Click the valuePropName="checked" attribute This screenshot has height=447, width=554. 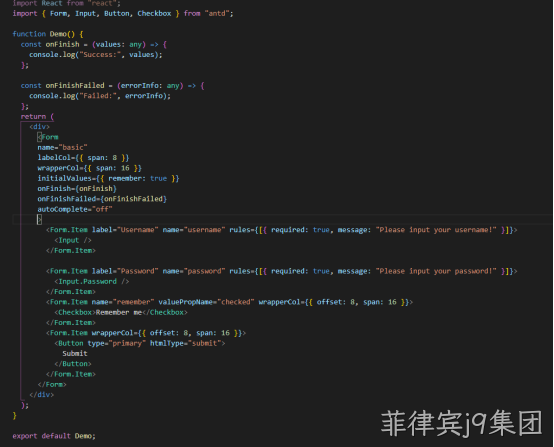click(206, 302)
